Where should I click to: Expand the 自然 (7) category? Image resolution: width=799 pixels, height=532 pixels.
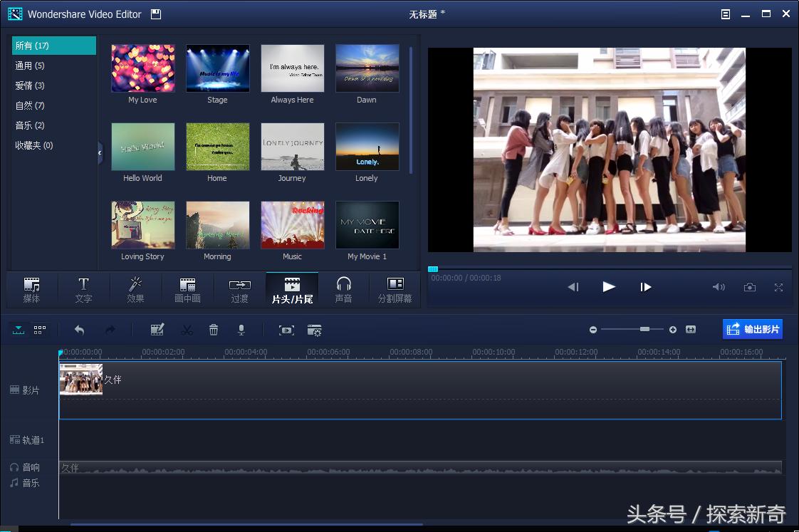coord(30,105)
